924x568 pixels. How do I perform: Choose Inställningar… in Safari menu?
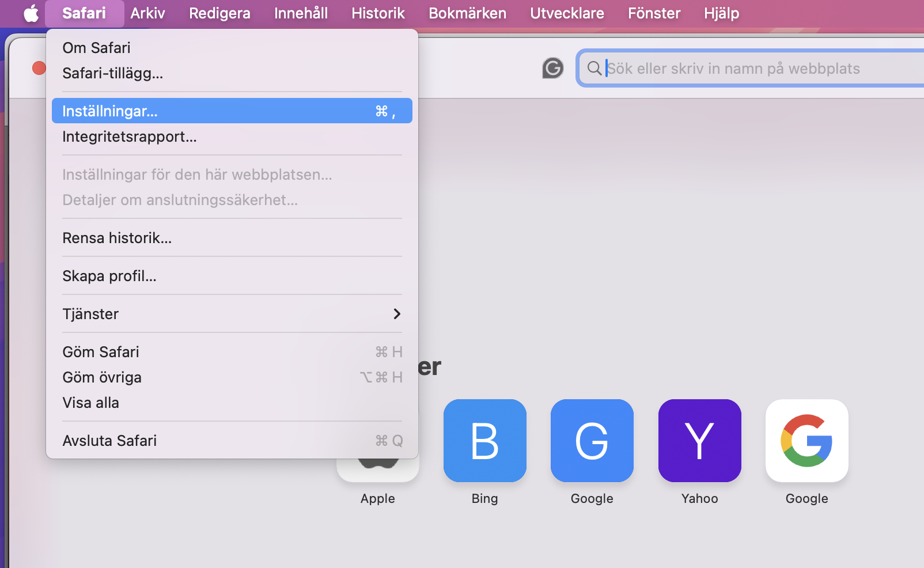click(232, 111)
